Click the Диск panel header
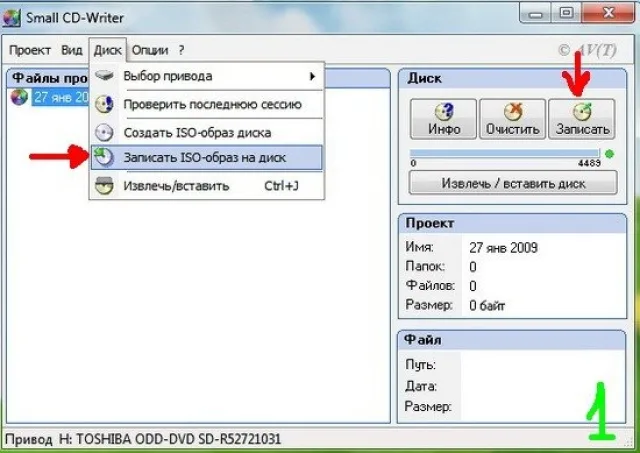 (x=512, y=78)
